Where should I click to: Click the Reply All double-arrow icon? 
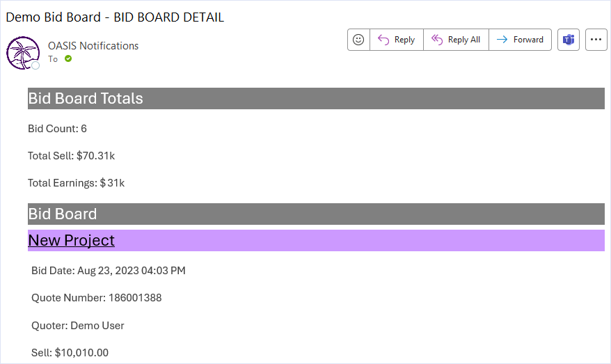pos(437,40)
